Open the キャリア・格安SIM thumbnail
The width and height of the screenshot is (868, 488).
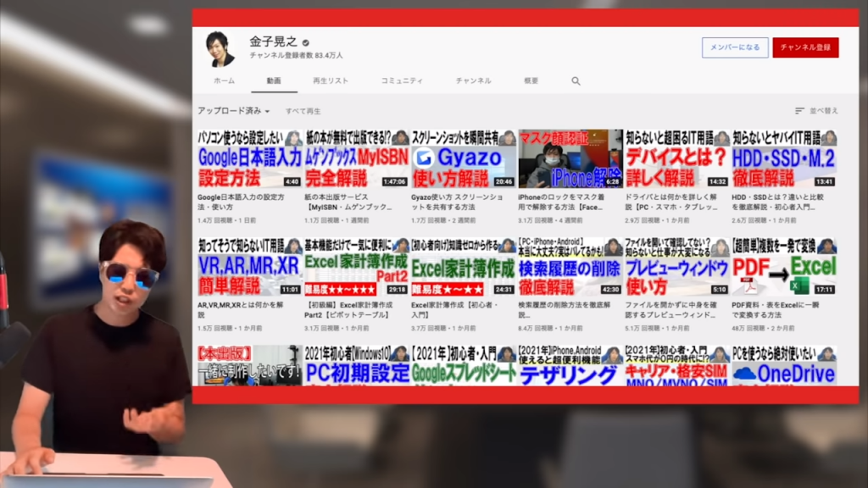point(677,366)
